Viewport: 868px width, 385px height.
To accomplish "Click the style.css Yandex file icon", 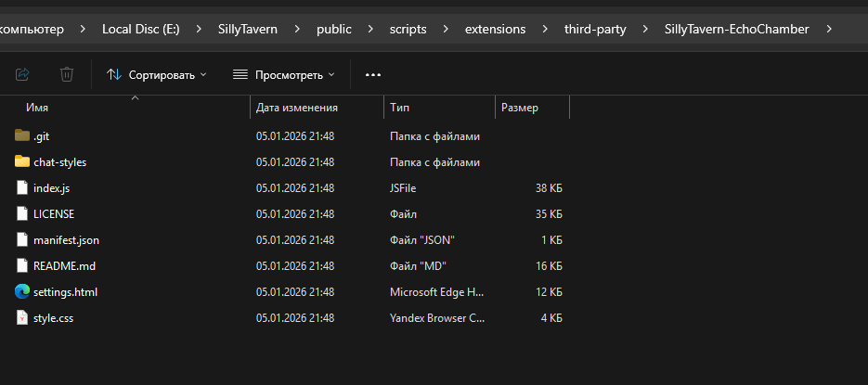I will 23,317.
